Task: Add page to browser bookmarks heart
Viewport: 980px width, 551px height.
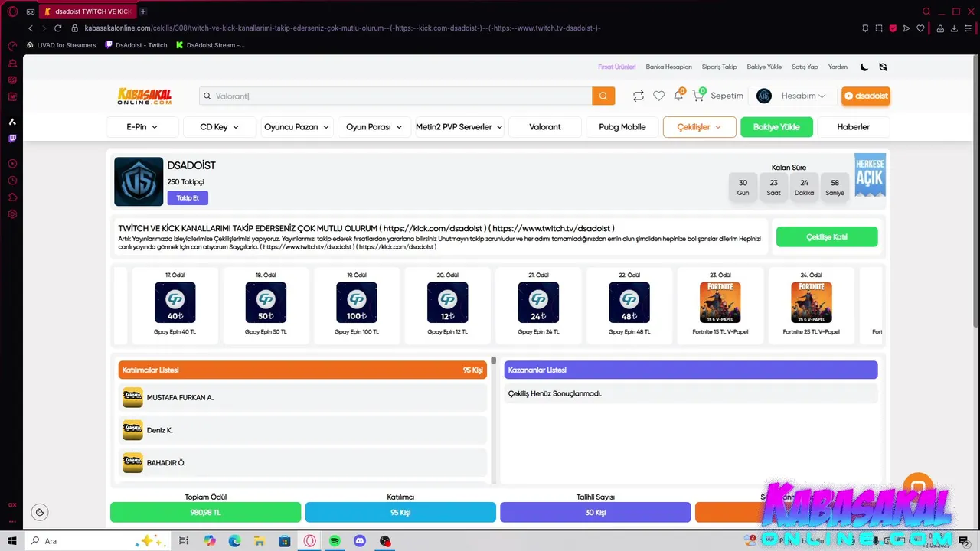Action: tap(920, 28)
